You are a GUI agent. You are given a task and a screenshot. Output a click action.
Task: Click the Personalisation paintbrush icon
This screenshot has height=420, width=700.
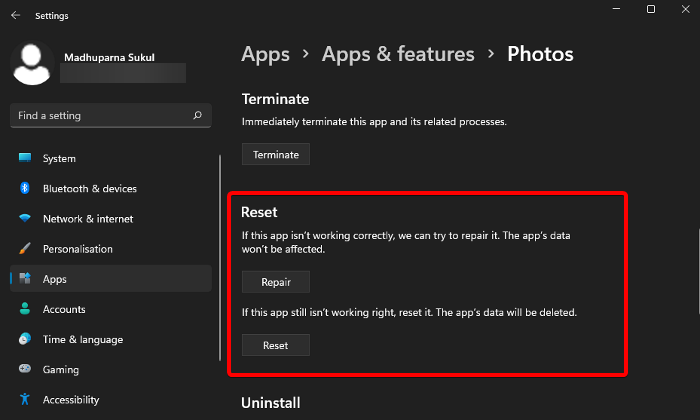tap(24, 249)
